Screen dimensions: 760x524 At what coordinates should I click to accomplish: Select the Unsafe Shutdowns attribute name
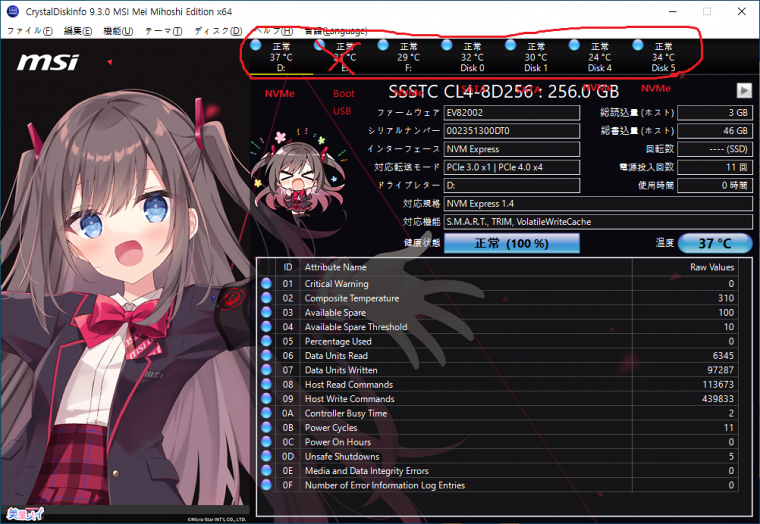[342, 456]
